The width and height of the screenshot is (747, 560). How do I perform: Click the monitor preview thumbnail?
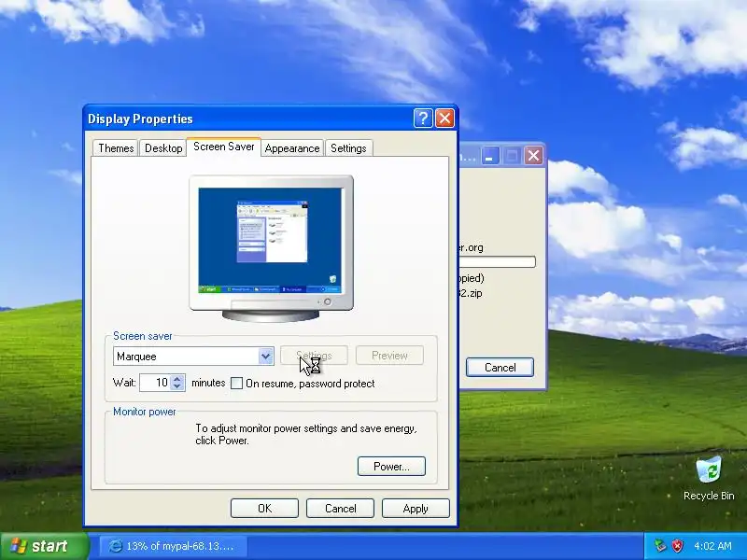tap(271, 247)
